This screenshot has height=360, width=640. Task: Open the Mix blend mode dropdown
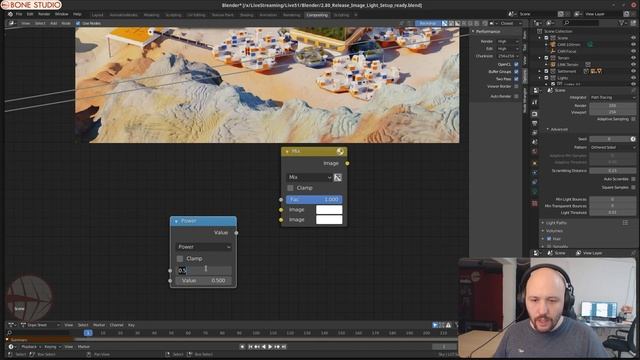(x=309, y=177)
